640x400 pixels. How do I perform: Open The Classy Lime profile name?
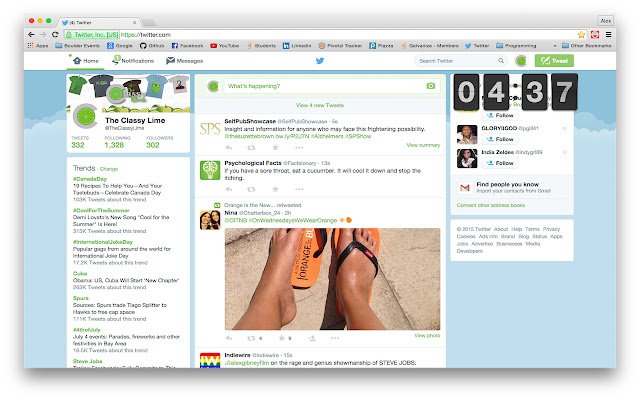pos(135,120)
